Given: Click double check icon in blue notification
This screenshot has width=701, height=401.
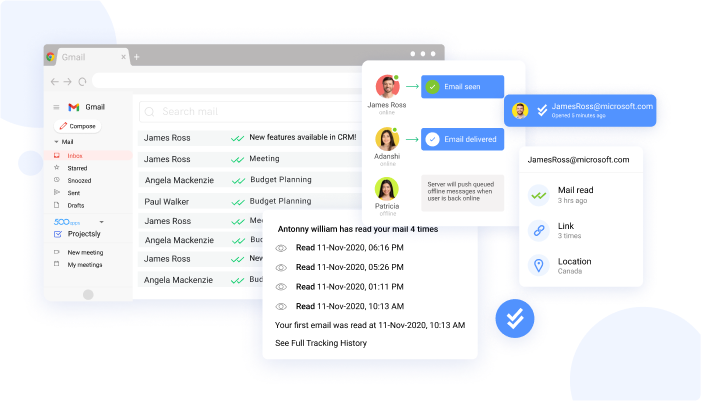Looking at the screenshot, I should coord(542,110).
